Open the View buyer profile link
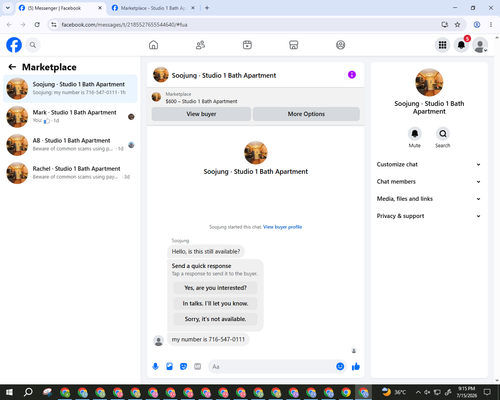Screen dimensions: 500x400 [282, 227]
